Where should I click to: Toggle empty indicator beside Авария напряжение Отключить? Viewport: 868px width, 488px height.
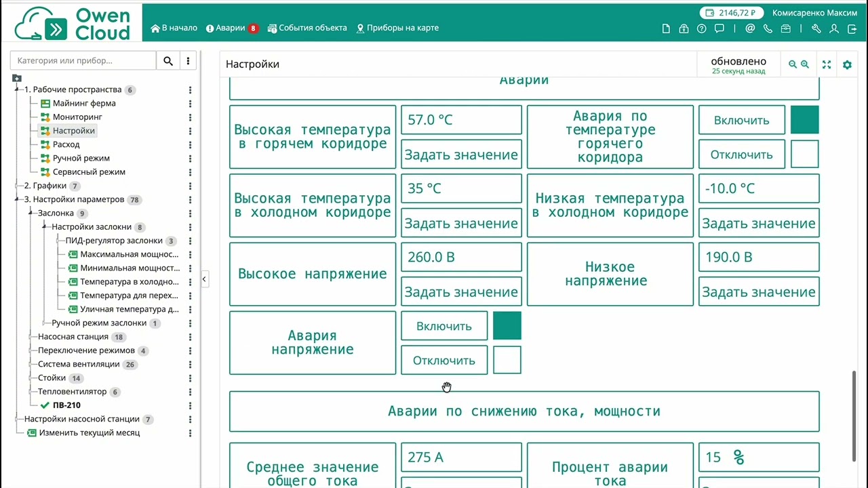pyautogui.click(x=507, y=360)
